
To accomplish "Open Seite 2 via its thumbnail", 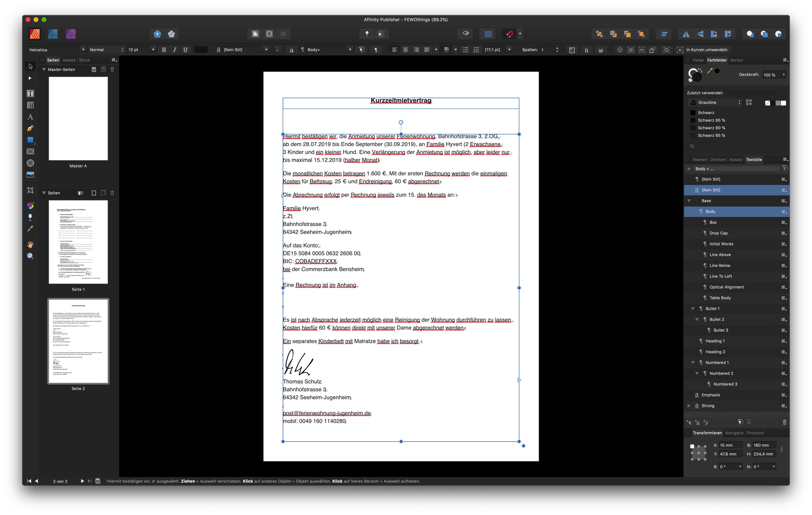I will point(78,341).
